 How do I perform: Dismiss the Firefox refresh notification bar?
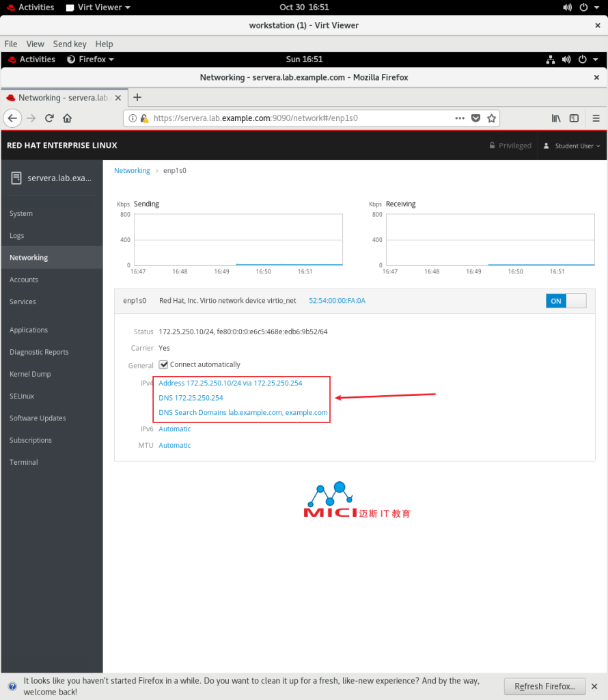click(x=594, y=686)
